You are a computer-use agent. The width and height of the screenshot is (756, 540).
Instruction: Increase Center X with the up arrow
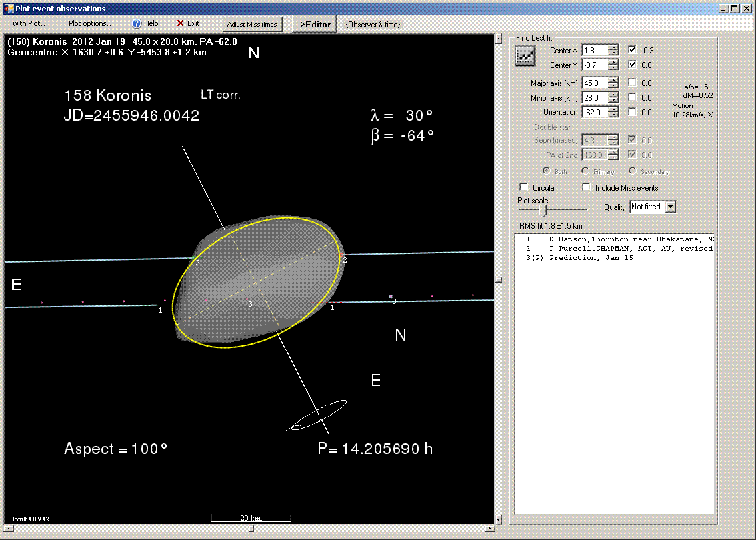613,47
